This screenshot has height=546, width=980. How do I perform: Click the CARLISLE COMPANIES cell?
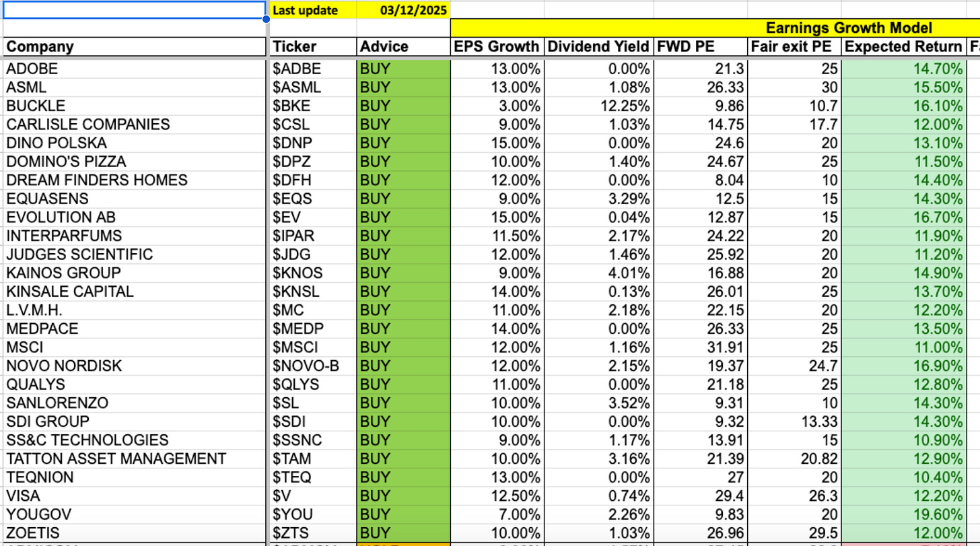pos(134,125)
